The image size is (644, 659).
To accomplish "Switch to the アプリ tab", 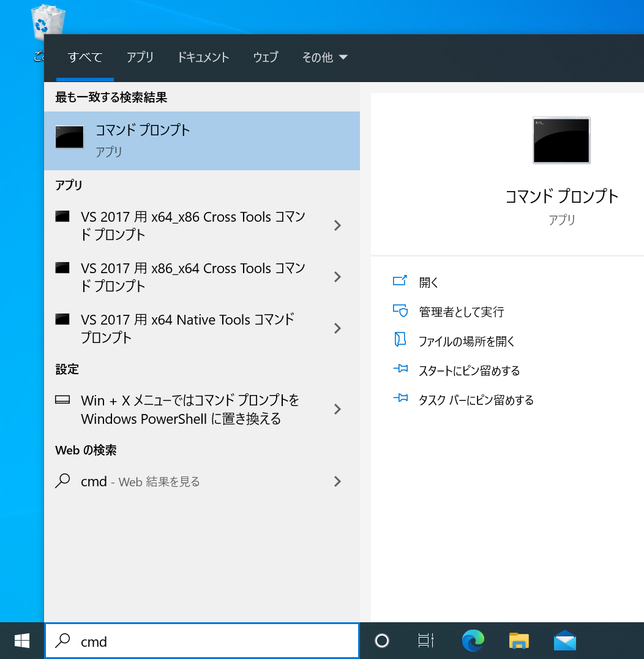I will [x=140, y=57].
